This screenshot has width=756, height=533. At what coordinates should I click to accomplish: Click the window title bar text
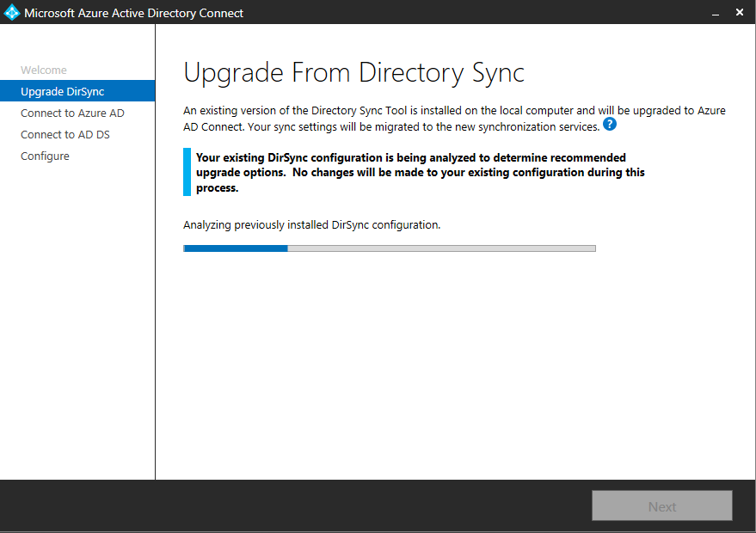[x=133, y=13]
